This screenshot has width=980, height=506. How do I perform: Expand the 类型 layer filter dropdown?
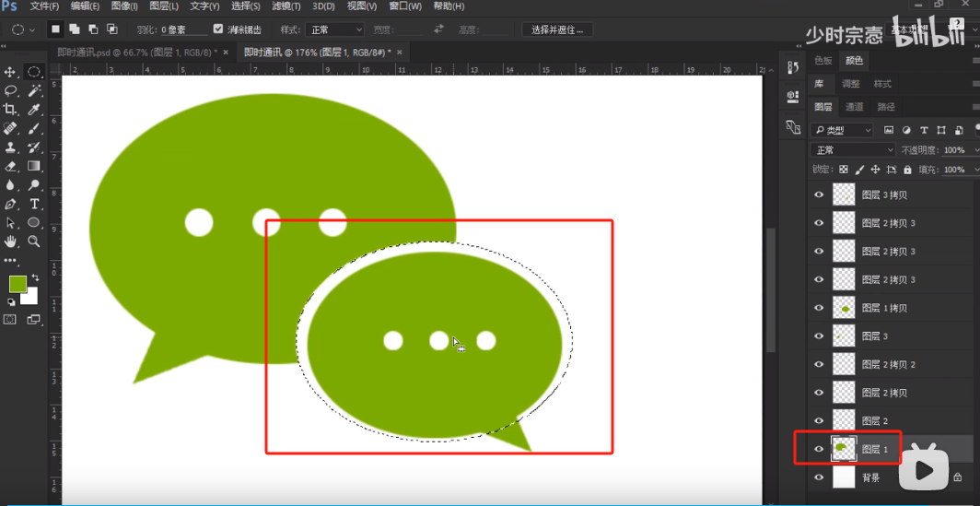click(x=843, y=130)
